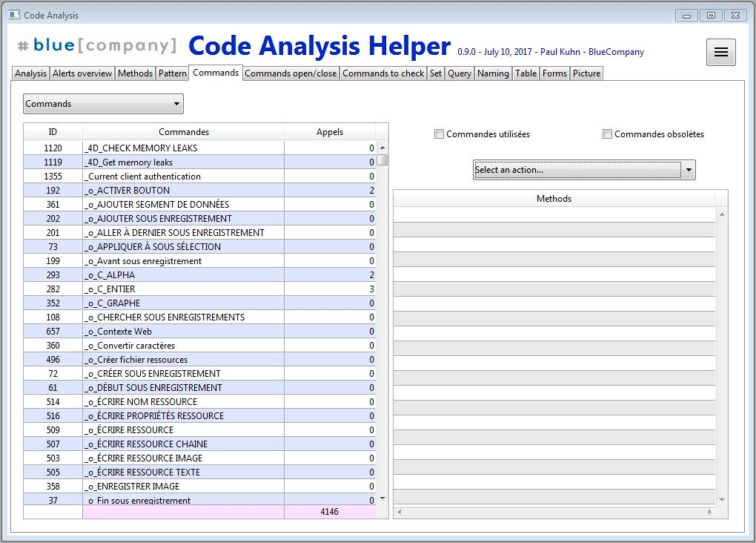
Task: Click the Methods list left scroll arrow
Action: [x=399, y=512]
